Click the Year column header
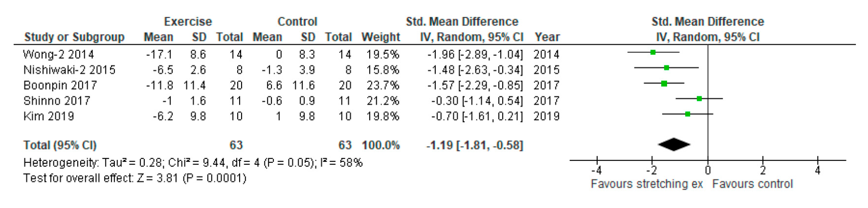The height and width of the screenshot is (208, 868). tap(547, 37)
